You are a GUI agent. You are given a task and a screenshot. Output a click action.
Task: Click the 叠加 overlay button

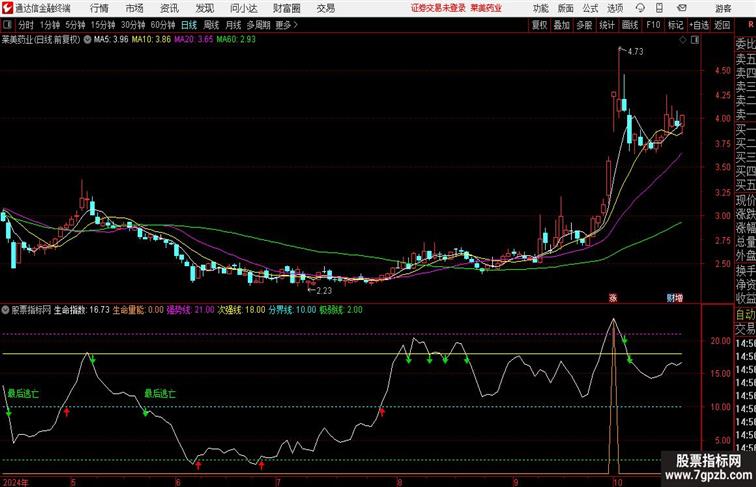coord(562,25)
